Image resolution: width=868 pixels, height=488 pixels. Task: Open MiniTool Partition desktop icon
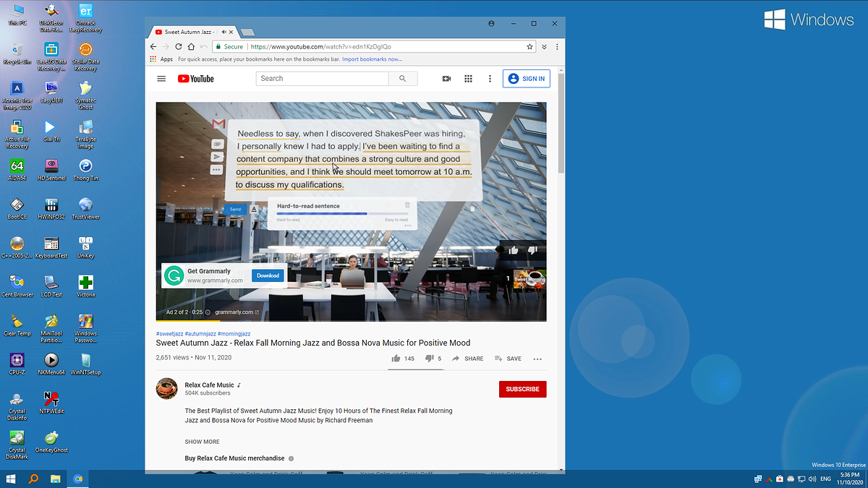click(x=51, y=329)
